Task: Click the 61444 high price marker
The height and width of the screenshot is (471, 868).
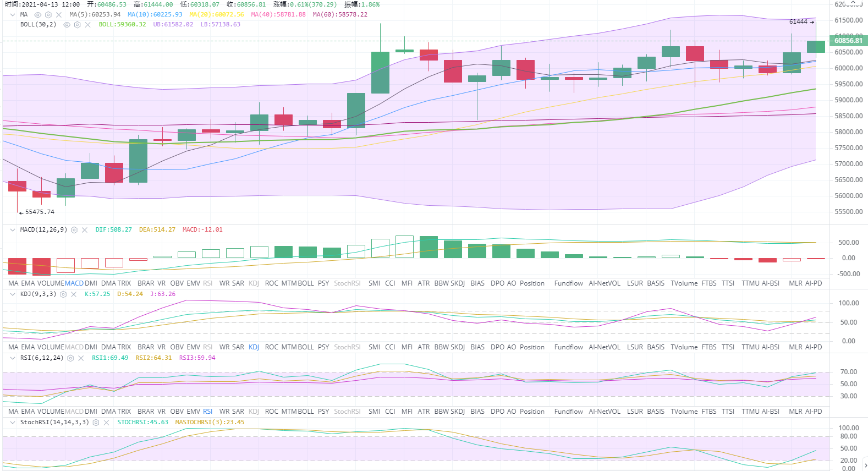Action: point(801,22)
